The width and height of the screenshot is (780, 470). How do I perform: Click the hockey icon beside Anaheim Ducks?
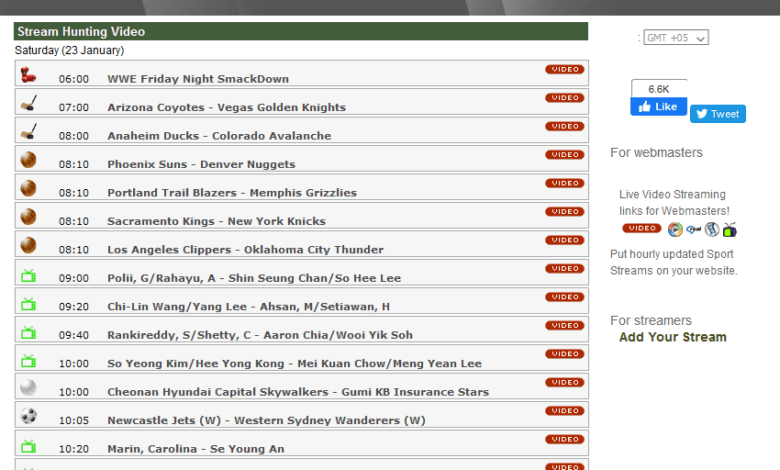pyautogui.click(x=28, y=131)
